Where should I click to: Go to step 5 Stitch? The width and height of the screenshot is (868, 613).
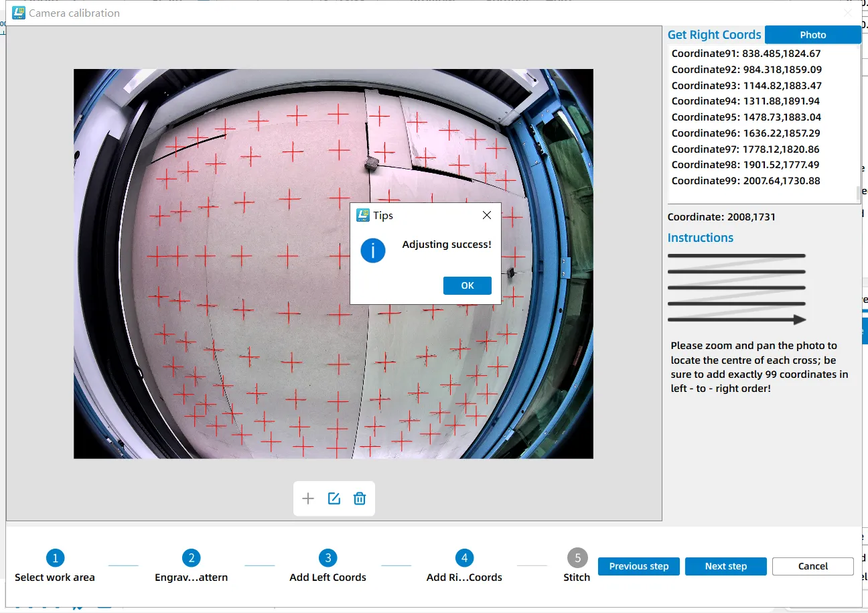point(577,558)
